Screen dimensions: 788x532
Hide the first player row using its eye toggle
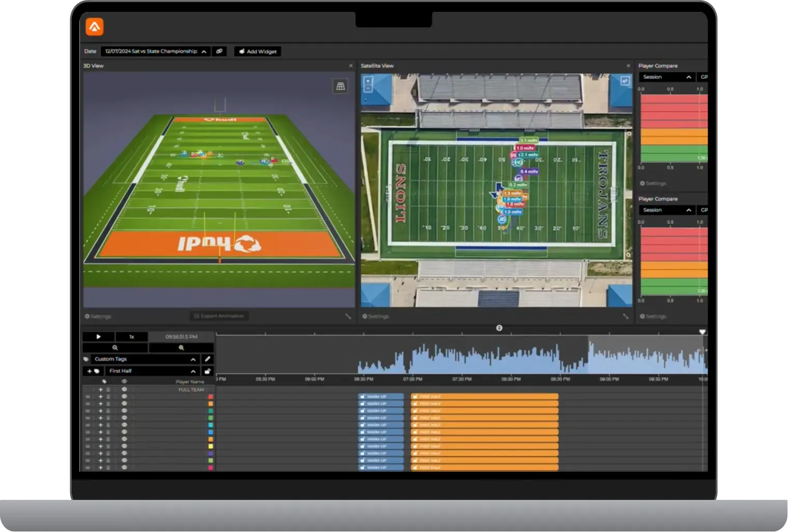(124, 397)
